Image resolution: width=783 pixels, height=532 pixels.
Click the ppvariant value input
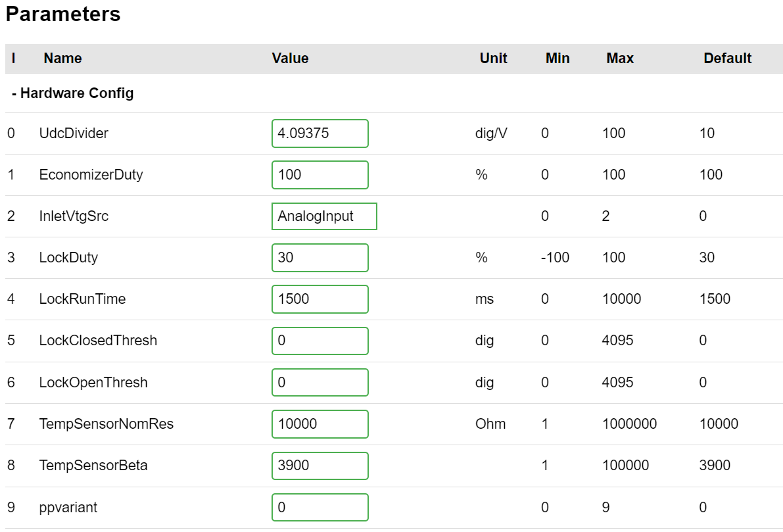[320, 508]
